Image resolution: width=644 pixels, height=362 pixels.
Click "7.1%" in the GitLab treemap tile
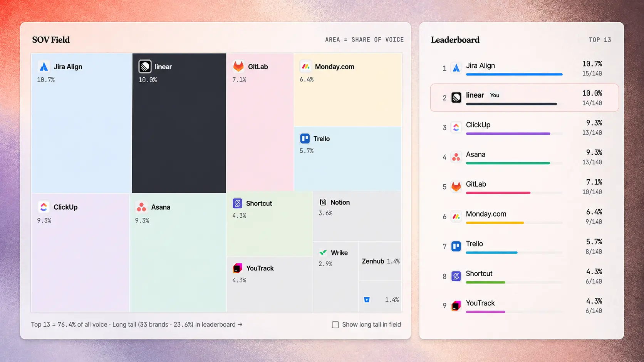[239, 80]
